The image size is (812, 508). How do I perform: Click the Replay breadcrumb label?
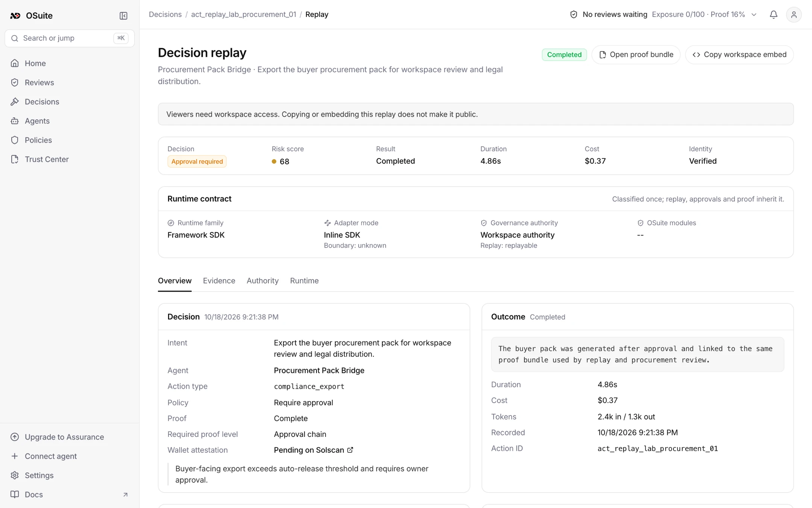(x=317, y=14)
